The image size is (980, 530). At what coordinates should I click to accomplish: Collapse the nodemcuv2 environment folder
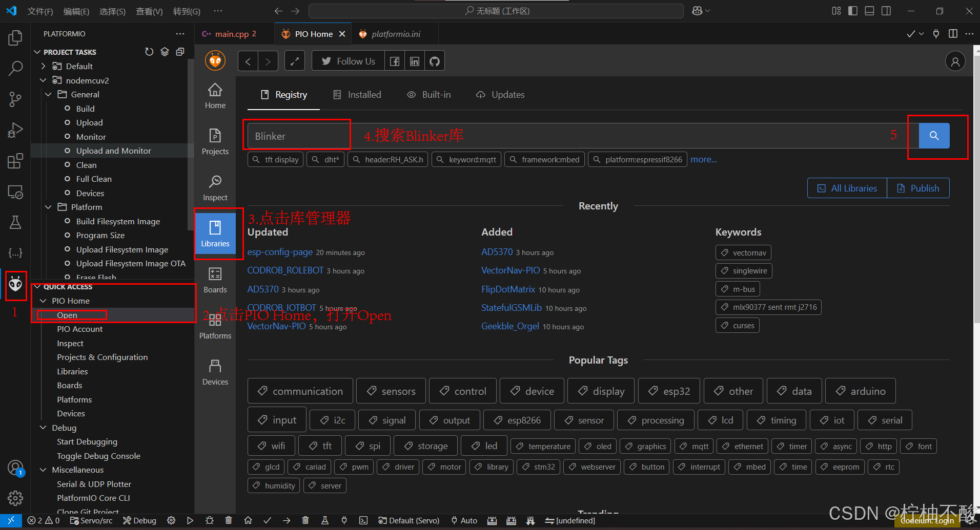pos(43,80)
